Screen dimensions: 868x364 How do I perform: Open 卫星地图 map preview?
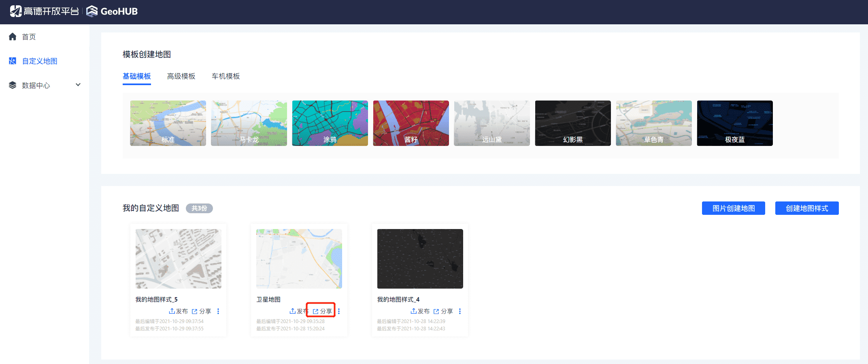coord(299,259)
